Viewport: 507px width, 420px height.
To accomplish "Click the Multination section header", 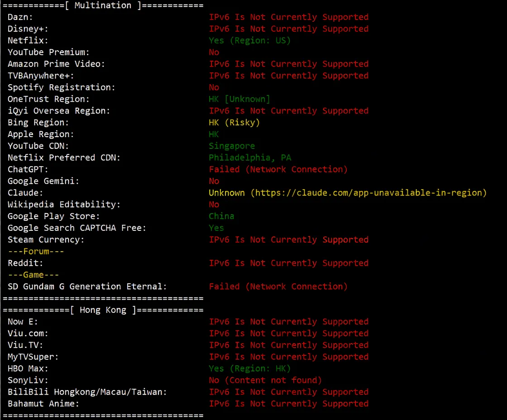I will 103,5.
